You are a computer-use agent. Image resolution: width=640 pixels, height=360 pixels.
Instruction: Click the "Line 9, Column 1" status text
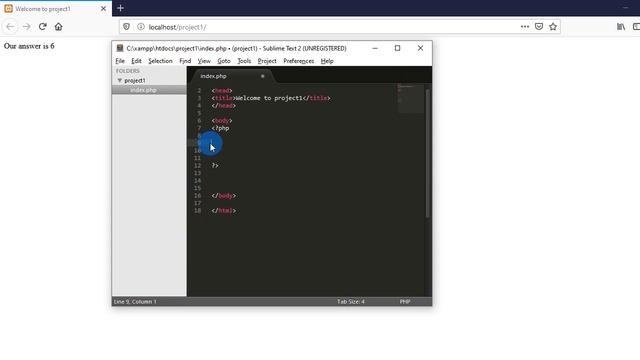coord(135,302)
